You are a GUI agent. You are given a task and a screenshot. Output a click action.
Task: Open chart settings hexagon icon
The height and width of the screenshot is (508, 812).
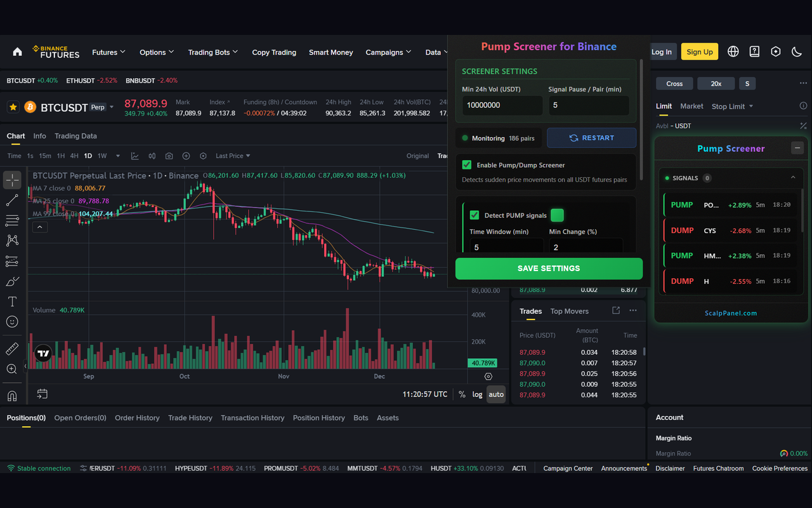coord(203,156)
